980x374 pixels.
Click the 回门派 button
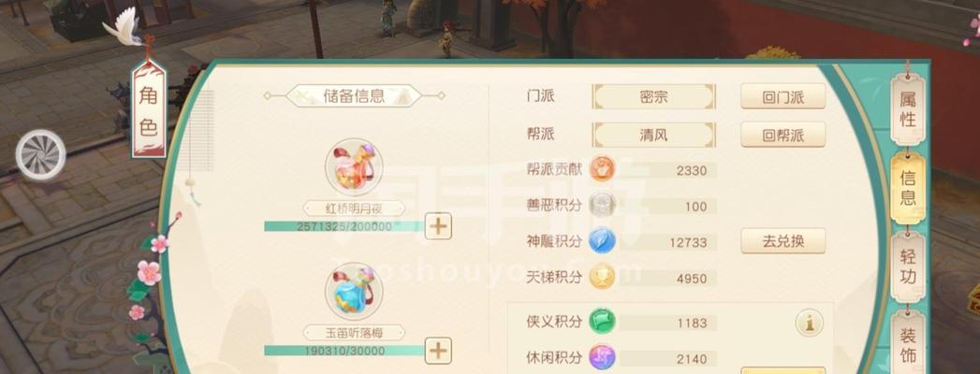point(783,97)
